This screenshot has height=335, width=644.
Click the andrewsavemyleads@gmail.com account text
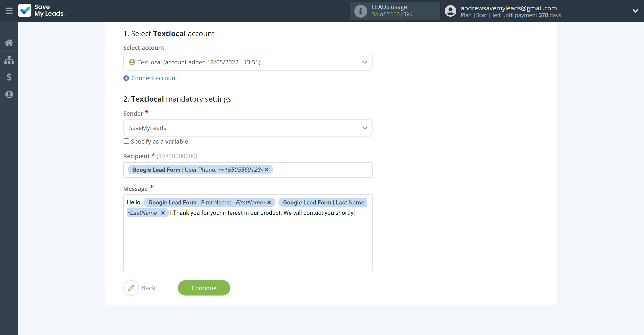(509, 8)
